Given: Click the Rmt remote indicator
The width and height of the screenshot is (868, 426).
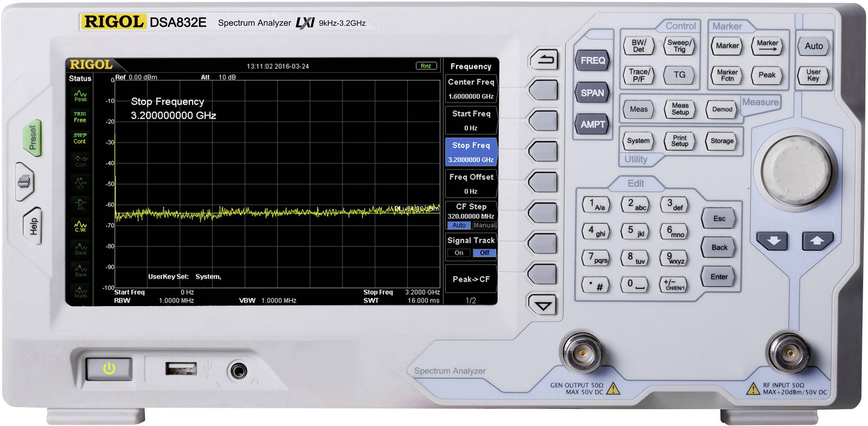Looking at the screenshot, I should click(426, 66).
